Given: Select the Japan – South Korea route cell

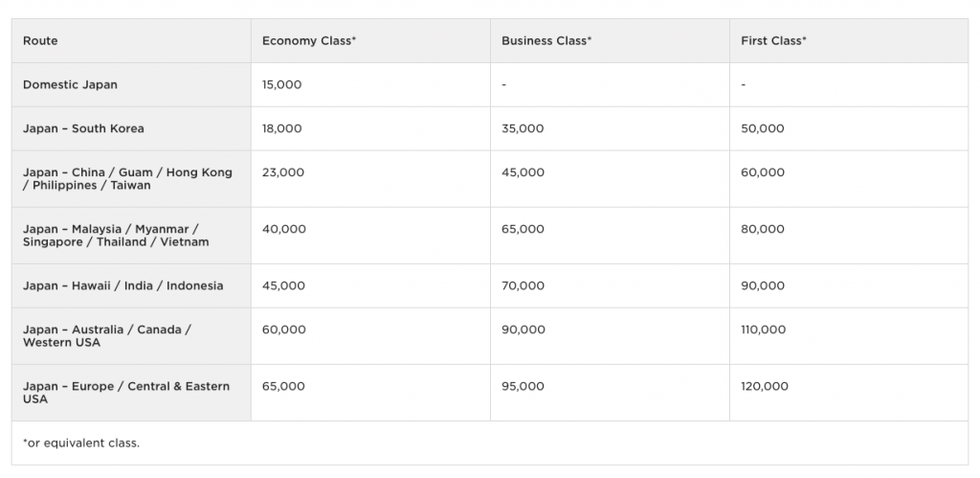Looking at the screenshot, I should click(83, 128).
